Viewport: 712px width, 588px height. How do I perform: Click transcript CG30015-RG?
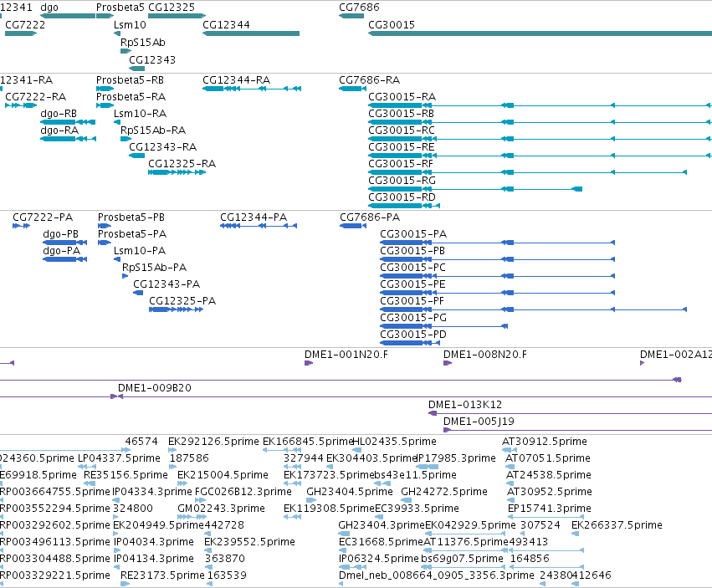click(402, 181)
